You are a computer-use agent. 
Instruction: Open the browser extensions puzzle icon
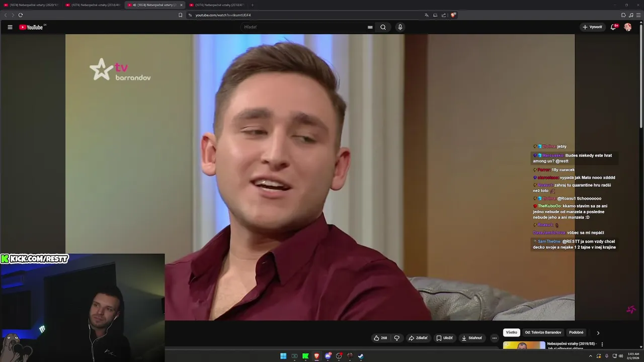click(x=623, y=15)
